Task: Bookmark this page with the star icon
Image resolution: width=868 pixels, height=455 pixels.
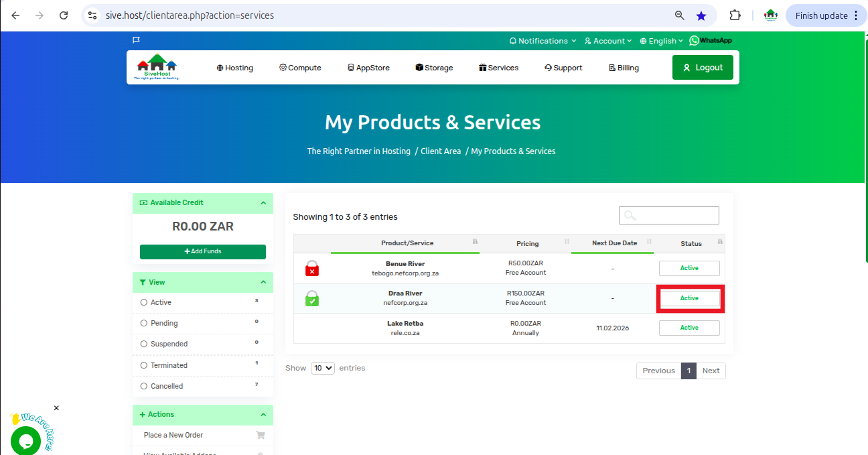Action: click(701, 15)
